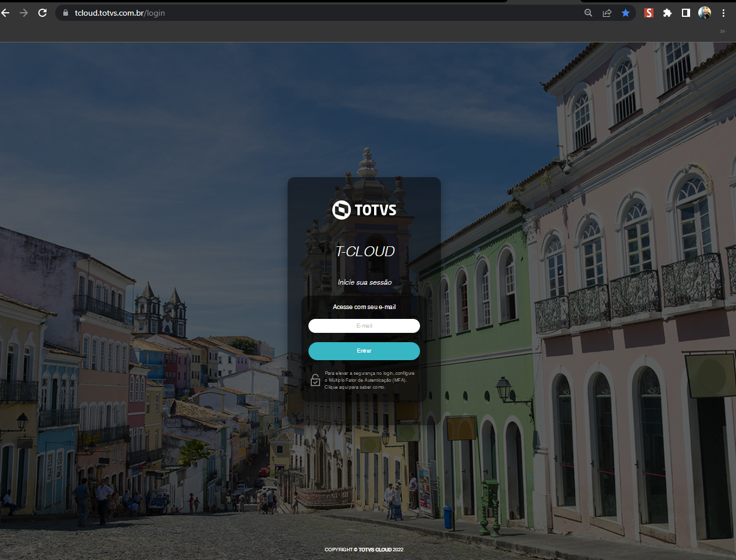The height and width of the screenshot is (560, 736).
Task: Click the share page icon
Action: click(607, 13)
